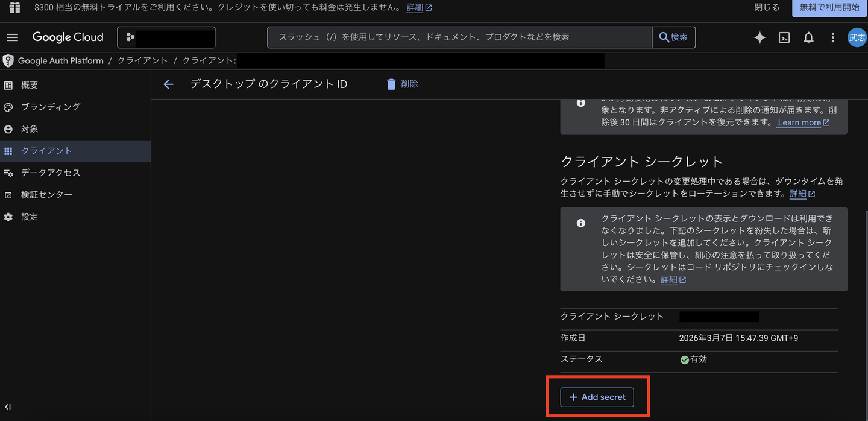Screen dimensions: 868x421
Task: Click info icon in the secret warning box
Action: [x=581, y=223]
